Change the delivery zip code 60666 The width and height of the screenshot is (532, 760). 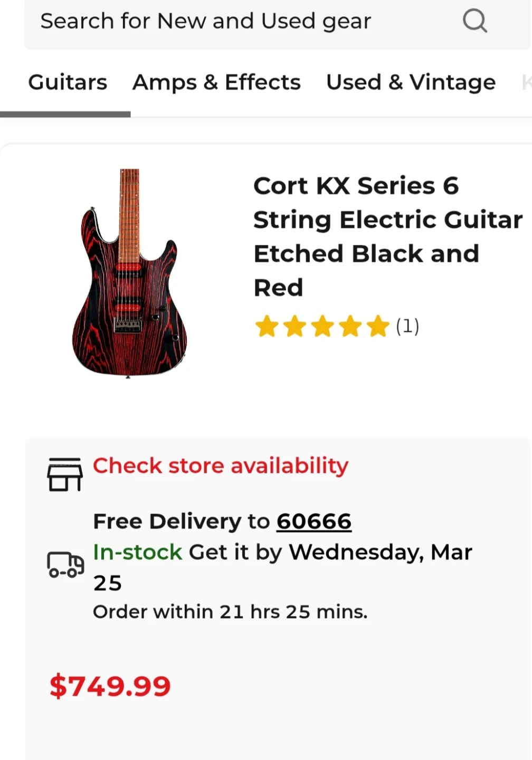[x=314, y=521]
